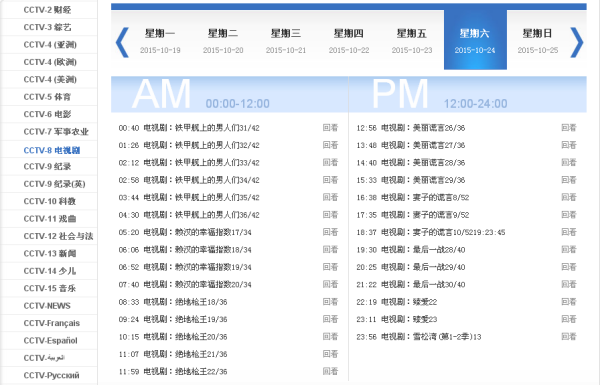The width and height of the screenshot is (600, 385).
Task: Open CCTV-5 体育 channel
Action: (47, 97)
